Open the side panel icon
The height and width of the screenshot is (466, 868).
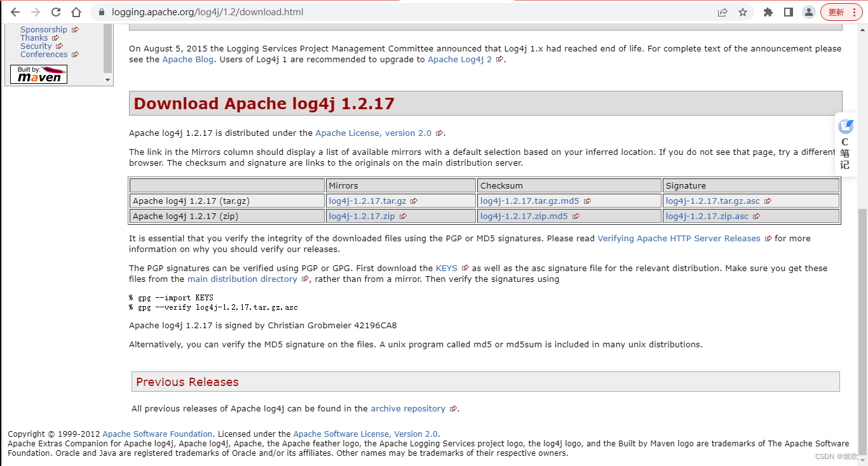(x=787, y=11)
